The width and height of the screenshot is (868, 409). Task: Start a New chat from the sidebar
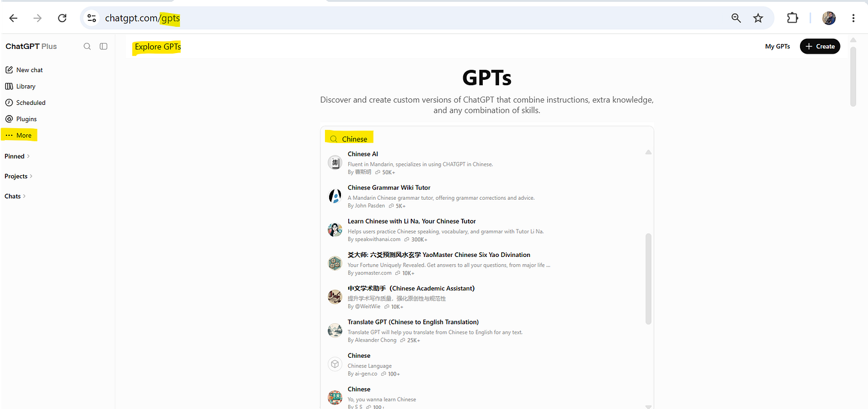click(24, 70)
